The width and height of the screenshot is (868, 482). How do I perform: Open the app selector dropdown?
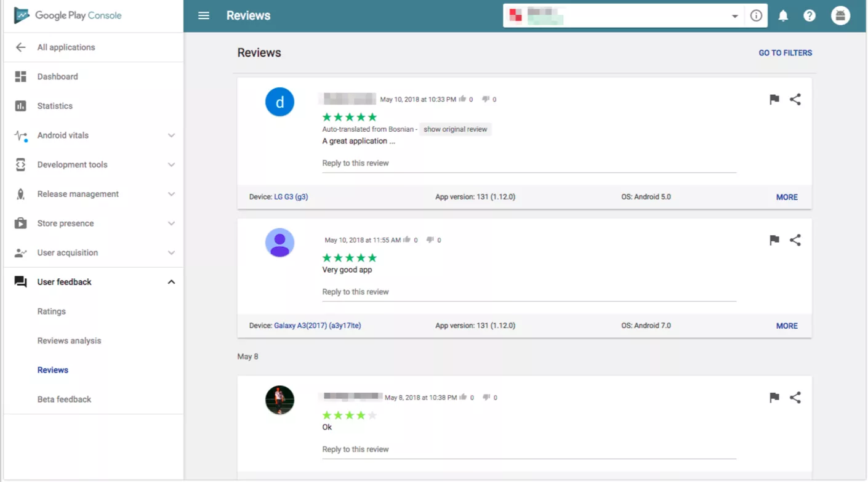[734, 17]
